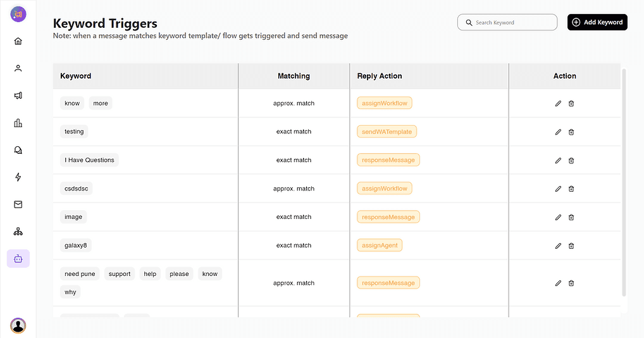
Task: Click the assignAgent reply action tag
Action: [380, 245]
